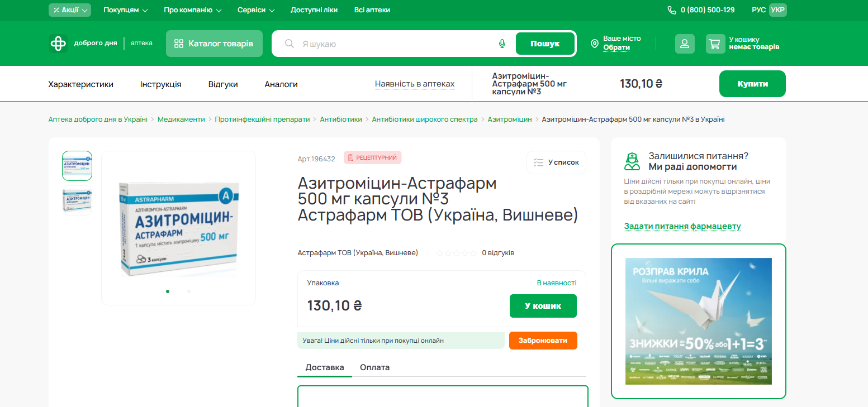Open Всі аптеки page

click(372, 10)
